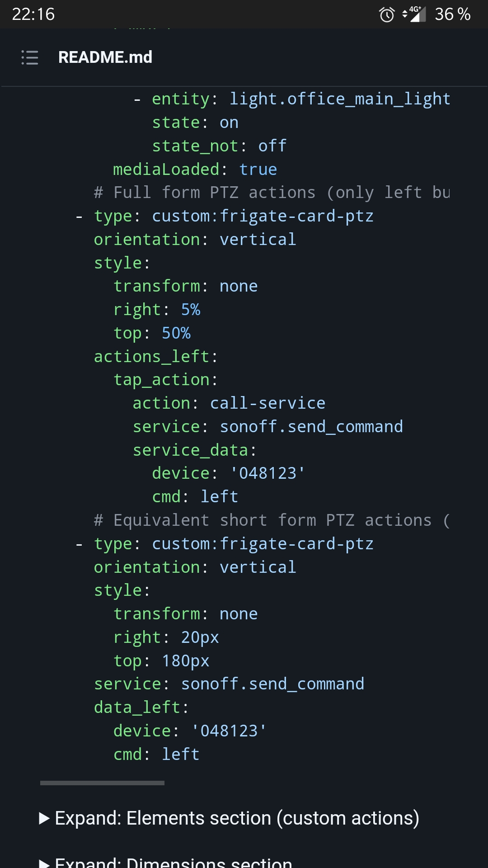Click the 'Equivalent short form PTZ actions' comment

click(272, 520)
